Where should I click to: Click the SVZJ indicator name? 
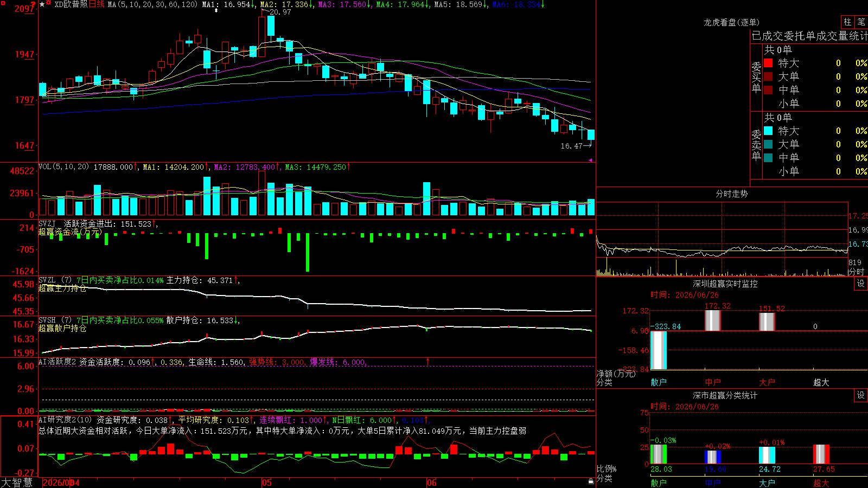tap(47, 223)
